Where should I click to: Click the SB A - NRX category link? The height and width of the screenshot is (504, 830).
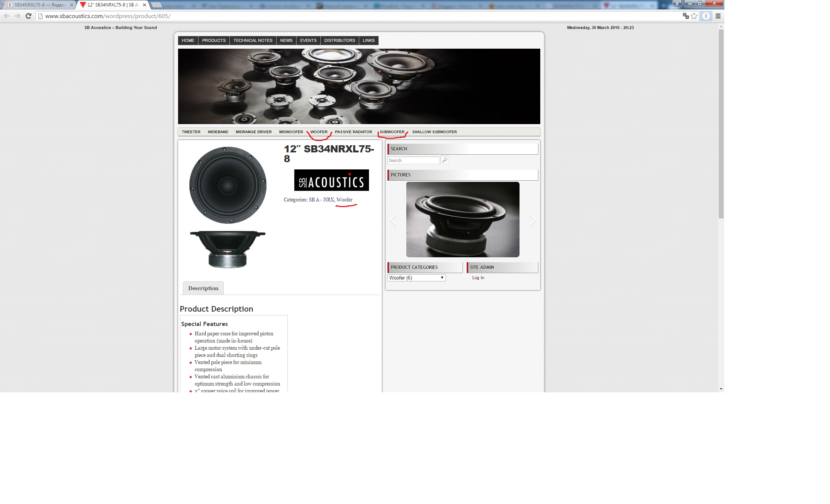click(321, 200)
